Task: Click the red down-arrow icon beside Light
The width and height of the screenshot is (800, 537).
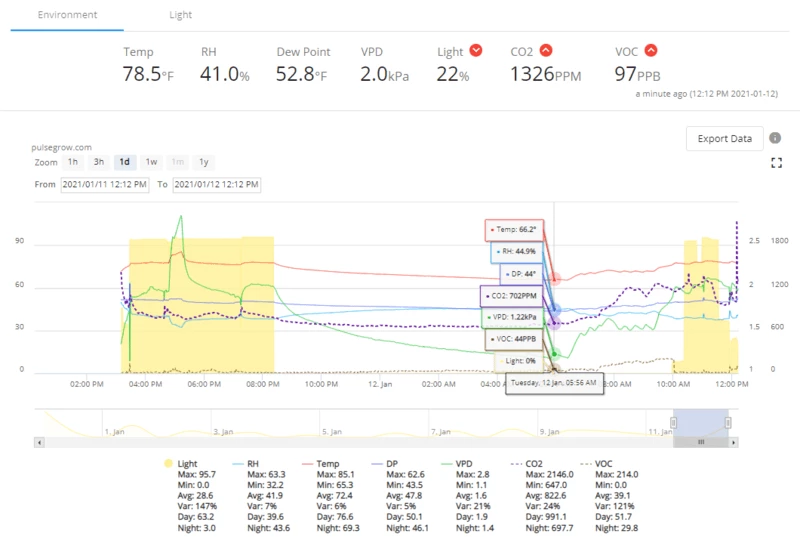Action: 476,51
